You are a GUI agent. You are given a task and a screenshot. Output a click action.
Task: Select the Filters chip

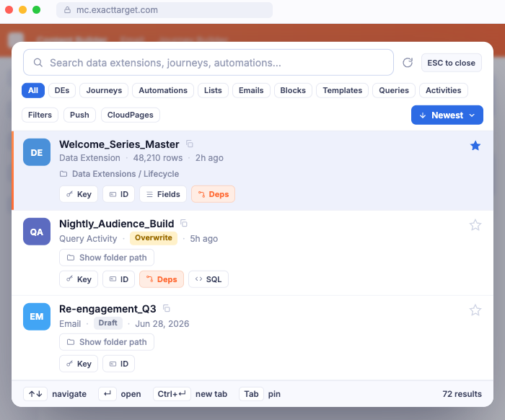40,115
